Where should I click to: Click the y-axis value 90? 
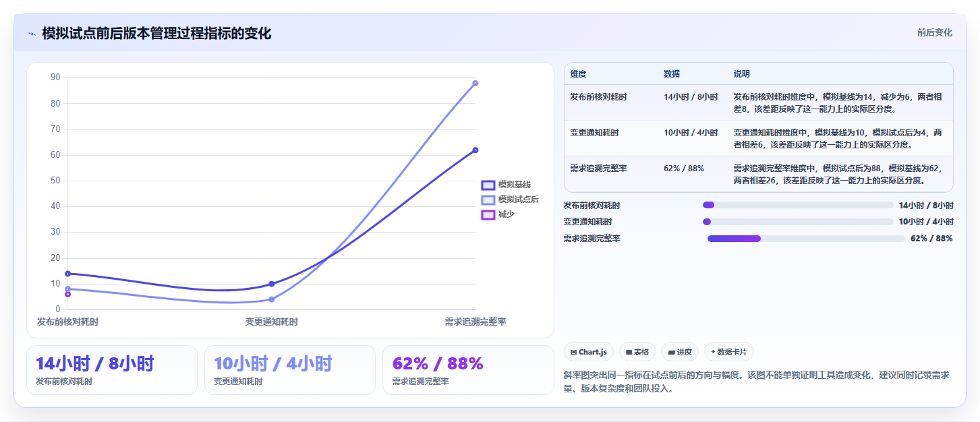(55, 78)
